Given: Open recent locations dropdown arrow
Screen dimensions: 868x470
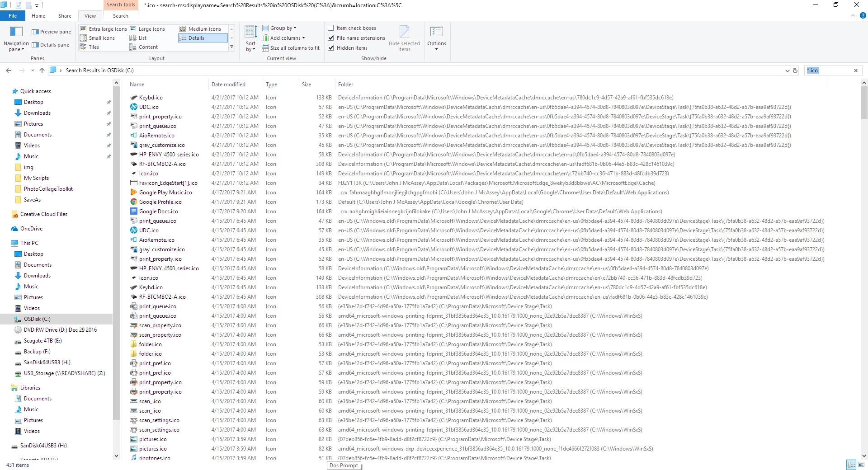Looking at the screenshot, I should click(x=33, y=70).
